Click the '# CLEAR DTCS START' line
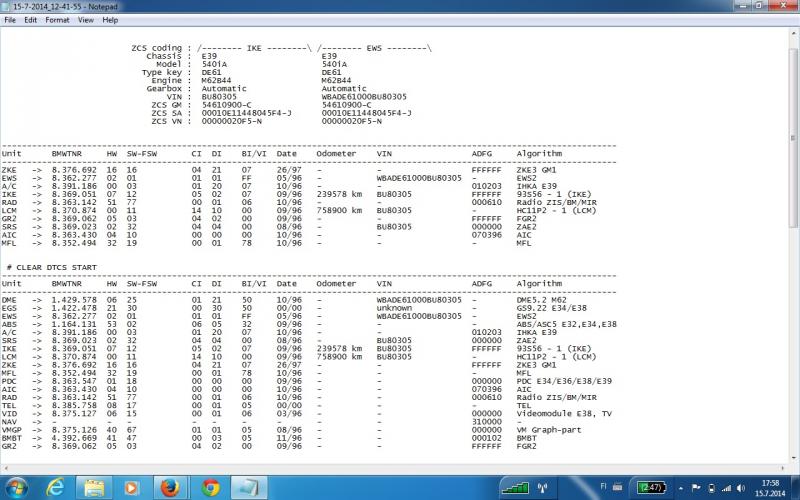 (52, 267)
